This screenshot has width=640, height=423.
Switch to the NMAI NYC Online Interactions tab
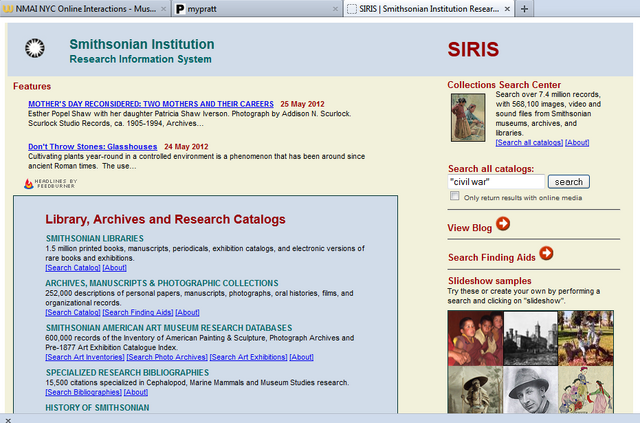point(84,9)
